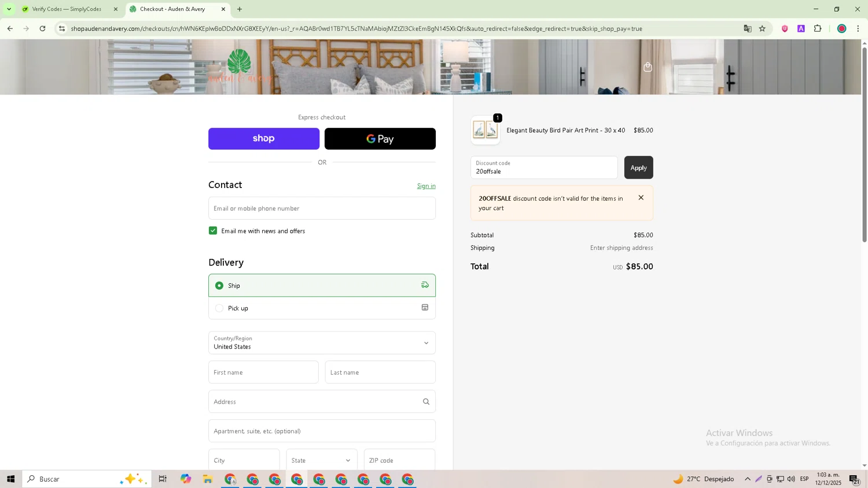The width and height of the screenshot is (868, 488).
Task: Dismiss the 20OFFSALE invalid code message
Action: pos(641,198)
